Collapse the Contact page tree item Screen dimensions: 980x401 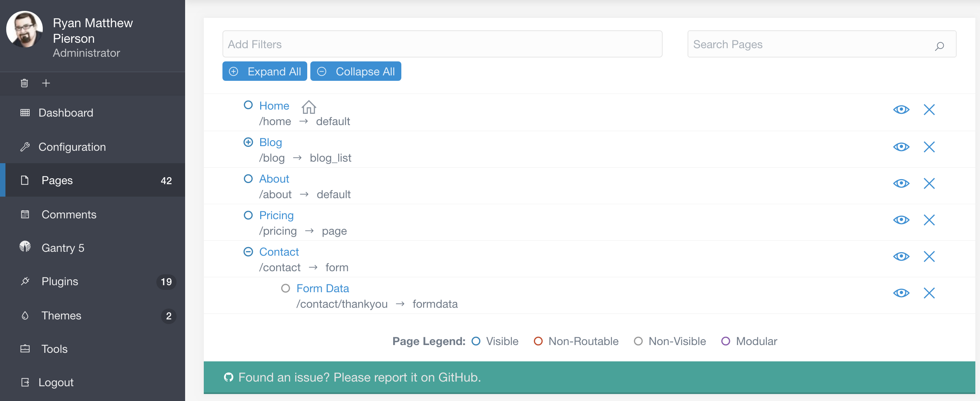pos(248,252)
